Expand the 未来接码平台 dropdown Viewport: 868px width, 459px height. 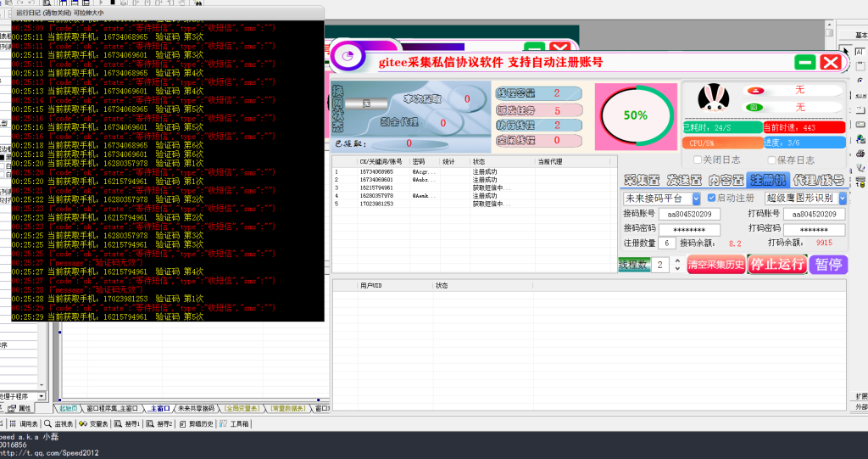pyautogui.click(x=696, y=199)
